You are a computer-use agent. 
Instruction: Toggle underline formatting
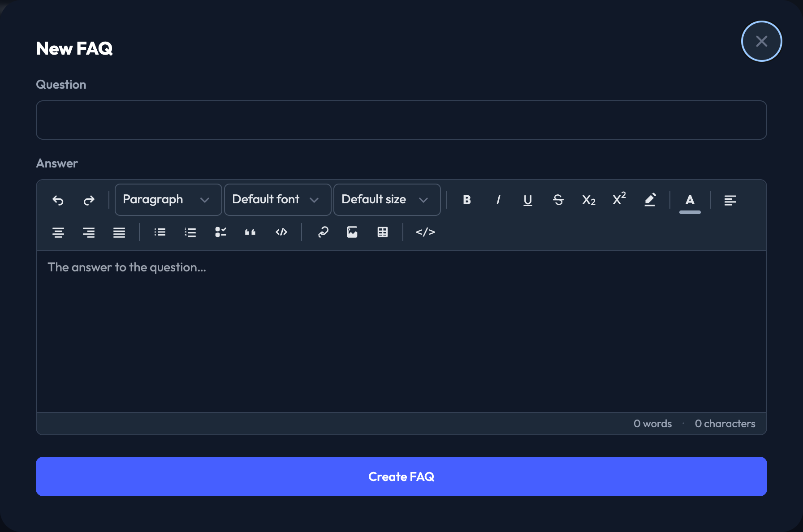pyautogui.click(x=528, y=200)
